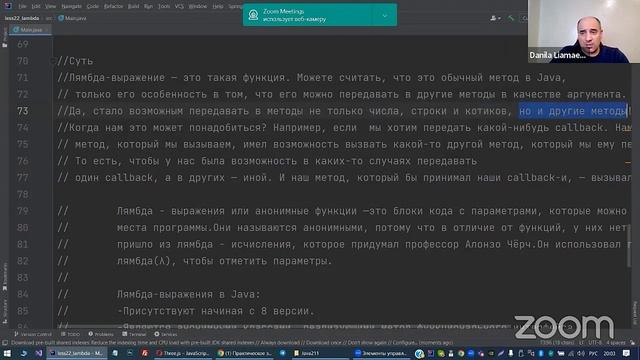Open the Window menu
The image size is (640, 360).
[x=198, y=6]
